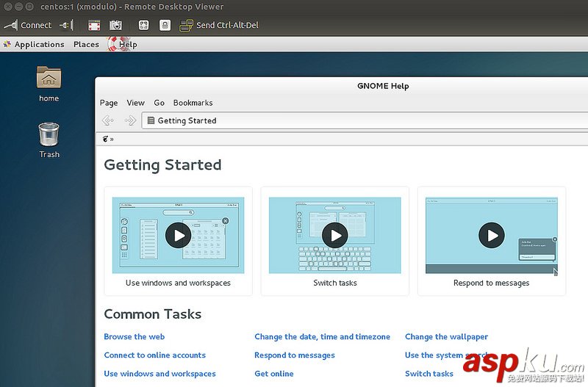
Task: Play the Respond to messages video
Action: click(491, 235)
